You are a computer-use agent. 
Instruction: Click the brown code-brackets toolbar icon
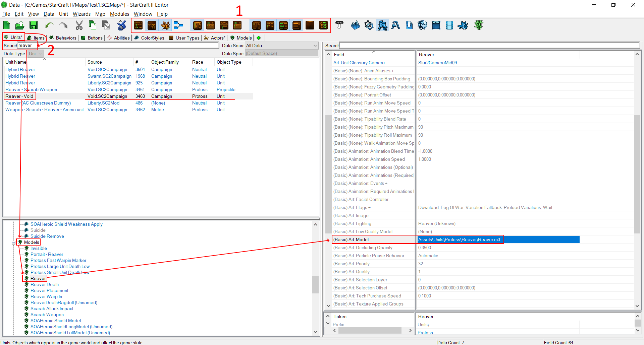pyautogui.click(x=323, y=25)
